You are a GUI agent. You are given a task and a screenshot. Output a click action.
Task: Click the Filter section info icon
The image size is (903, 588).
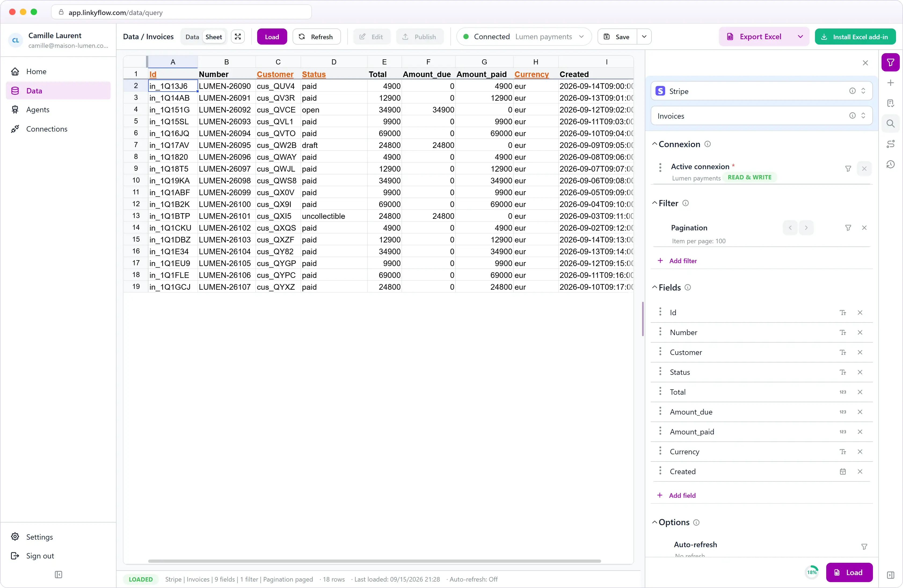click(x=685, y=204)
